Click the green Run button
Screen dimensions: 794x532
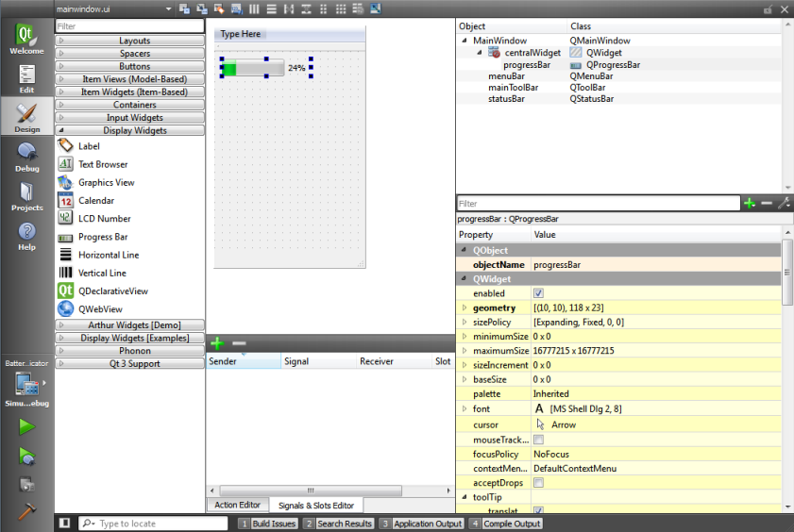tap(26, 426)
